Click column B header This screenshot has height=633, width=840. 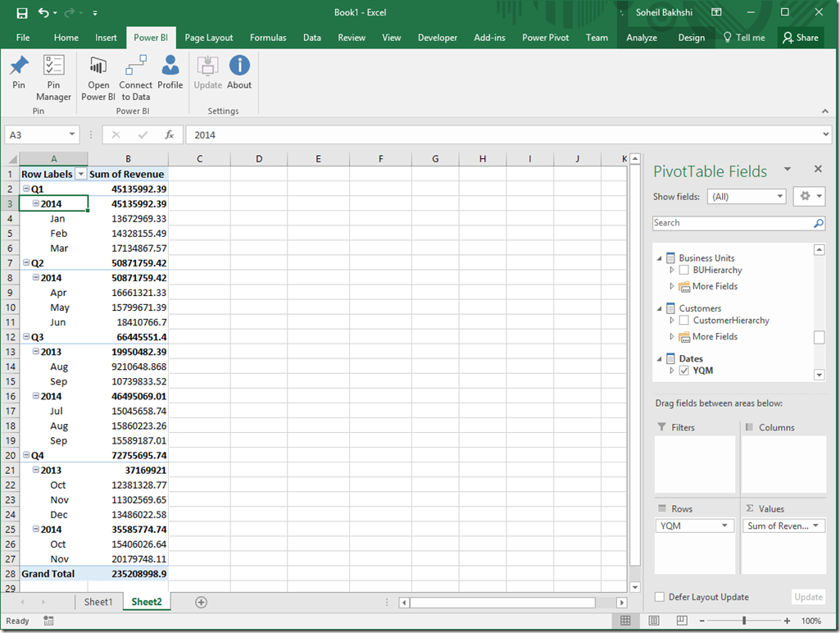coord(128,158)
